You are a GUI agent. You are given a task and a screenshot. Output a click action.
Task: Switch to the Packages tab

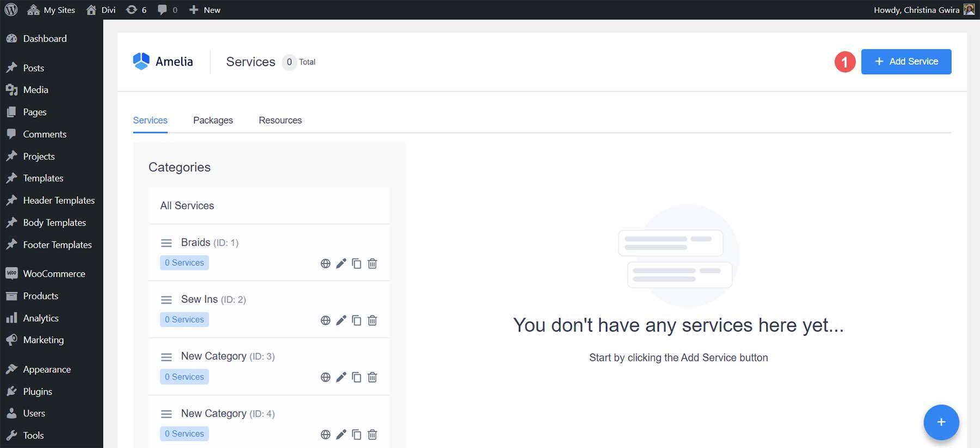pos(213,120)
